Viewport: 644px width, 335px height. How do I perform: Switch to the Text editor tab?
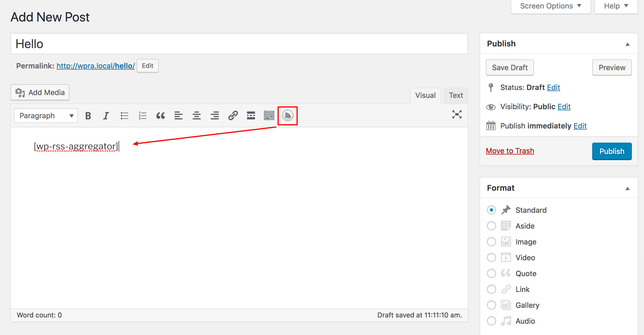(455, 95)
